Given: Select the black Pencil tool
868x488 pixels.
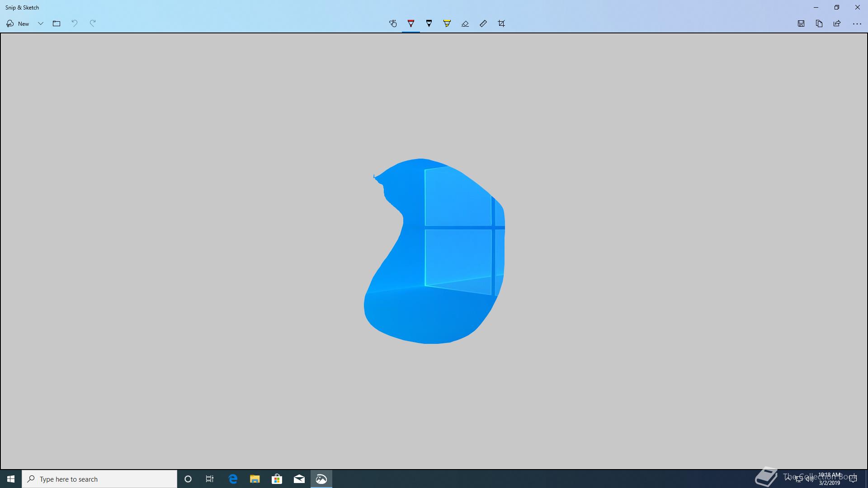Looking at the screenshot, I should pyautogui.click(x=429, y=23).
